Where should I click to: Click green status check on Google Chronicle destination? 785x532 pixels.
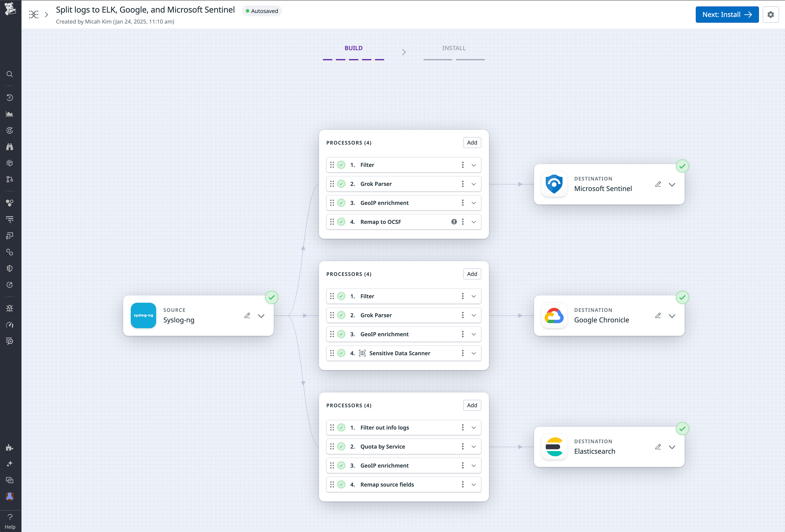[x=683, y=297]
